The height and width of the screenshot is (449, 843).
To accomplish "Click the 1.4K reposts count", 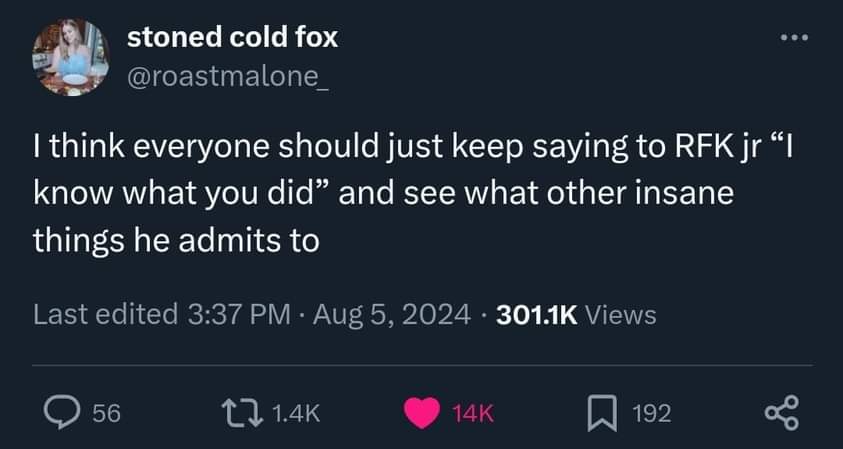I will coord(296,414).
